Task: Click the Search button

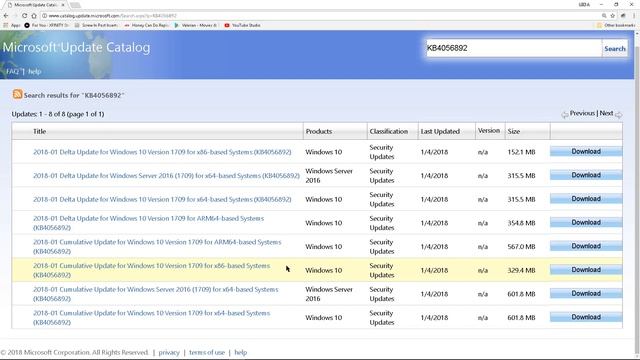Action: [x=615, y=49]
